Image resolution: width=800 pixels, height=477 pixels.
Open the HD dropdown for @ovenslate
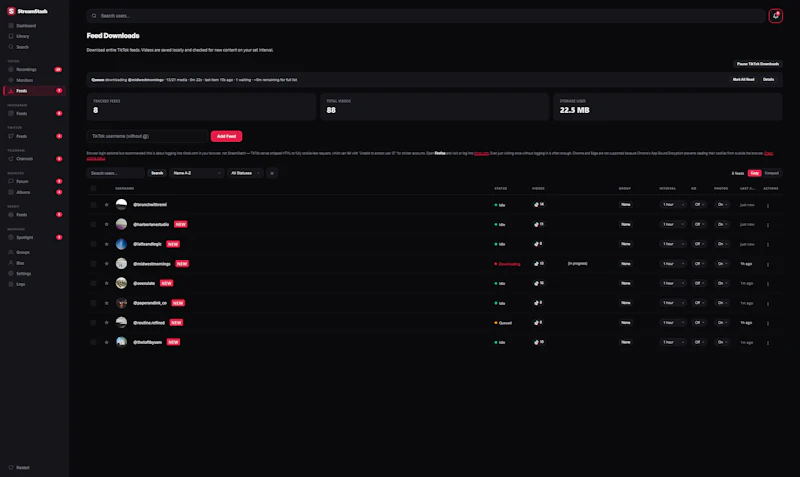click(699, 283)
